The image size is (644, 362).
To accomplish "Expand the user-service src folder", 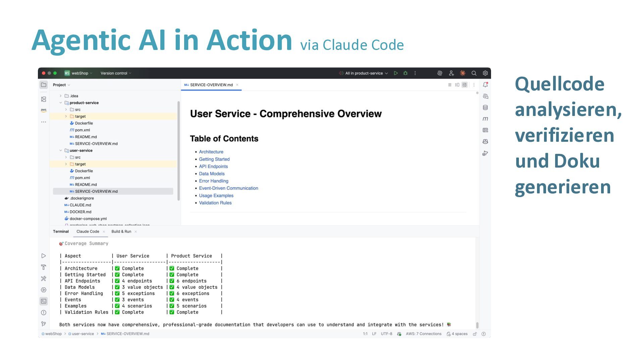I will pyautogui.click(x=66, y=157).
